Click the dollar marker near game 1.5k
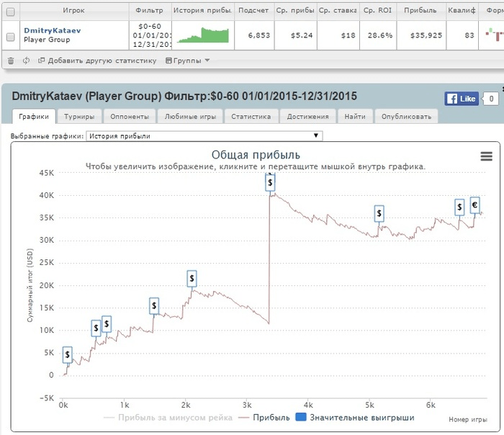 tap(154, 306)
